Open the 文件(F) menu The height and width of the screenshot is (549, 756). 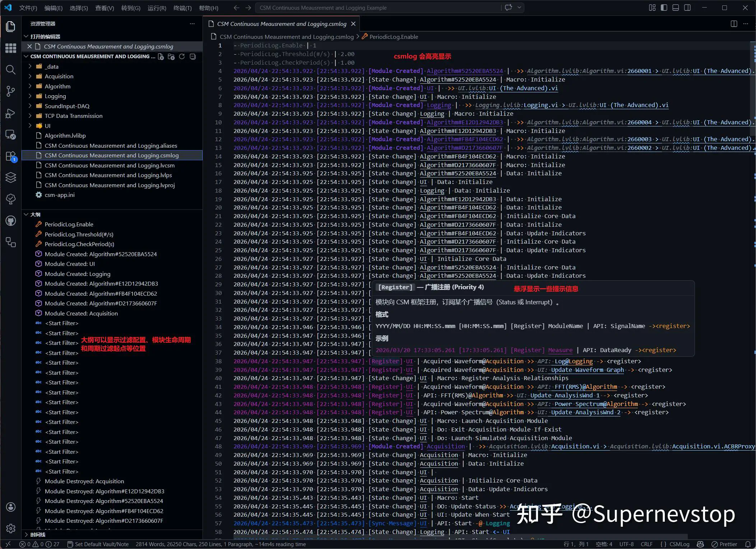pyautogui.click(x=28, y=8)
